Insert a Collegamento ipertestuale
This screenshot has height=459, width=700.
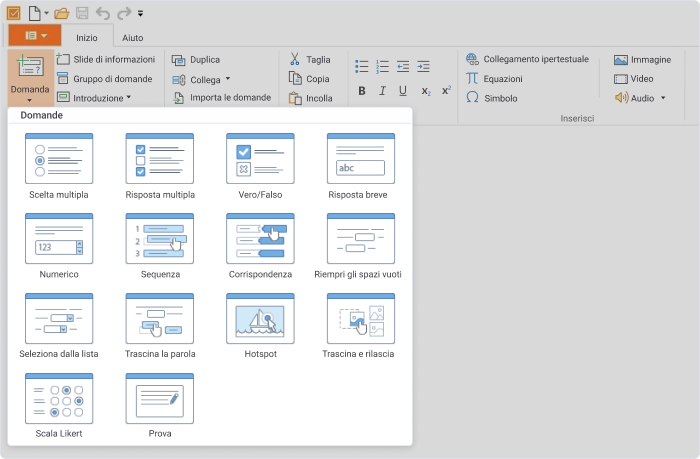[527, 59]
